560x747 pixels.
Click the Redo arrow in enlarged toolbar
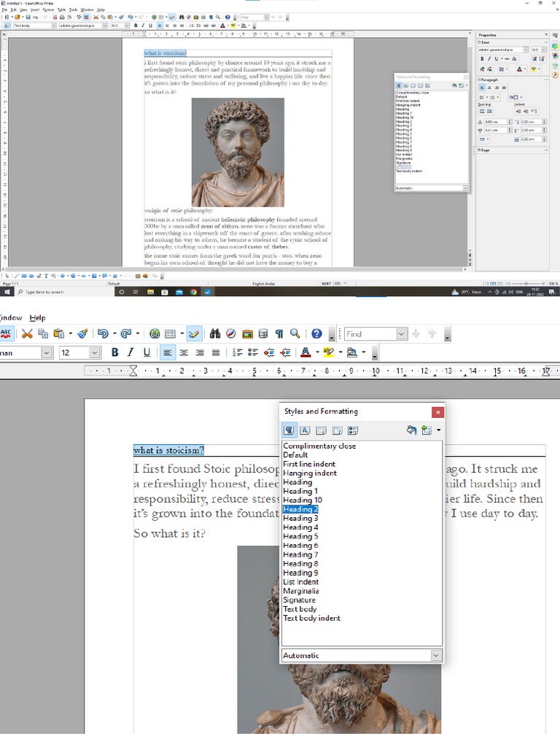tap(125, 334)
